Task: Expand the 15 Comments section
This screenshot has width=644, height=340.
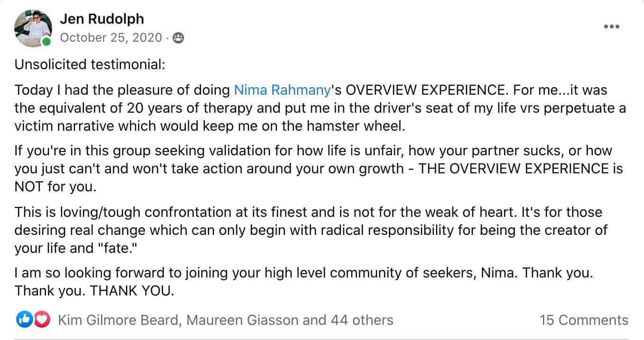Action: pyautogui.click(x=584, y=320)
